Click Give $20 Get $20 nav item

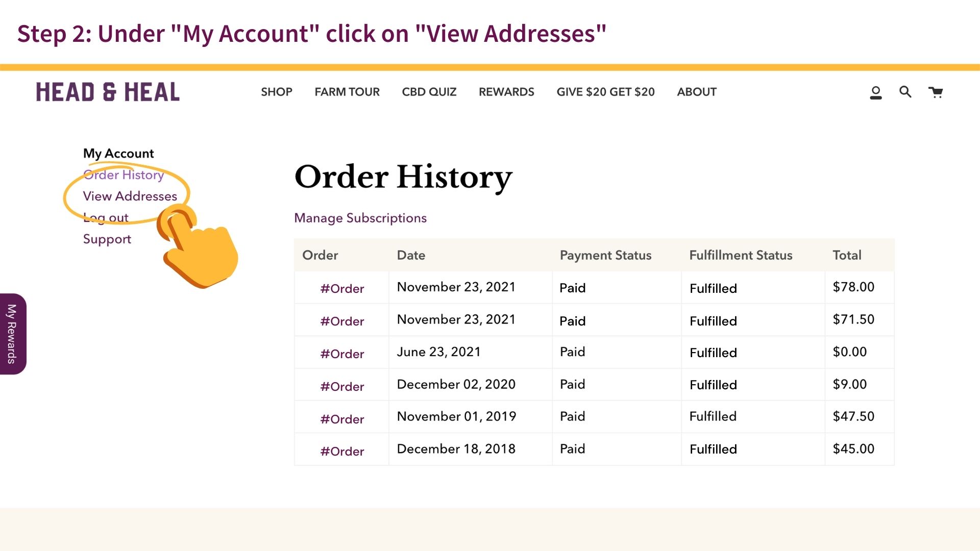pyautogui.click(x=605, y=92)
